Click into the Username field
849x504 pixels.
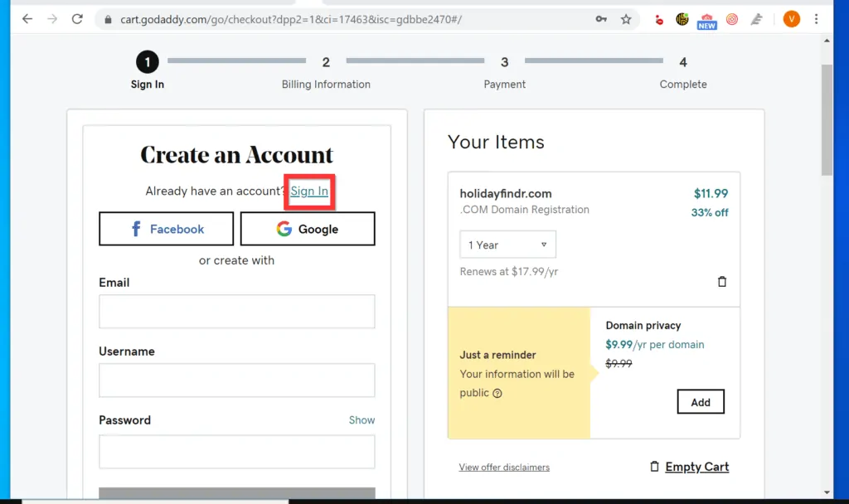(236, 380)
